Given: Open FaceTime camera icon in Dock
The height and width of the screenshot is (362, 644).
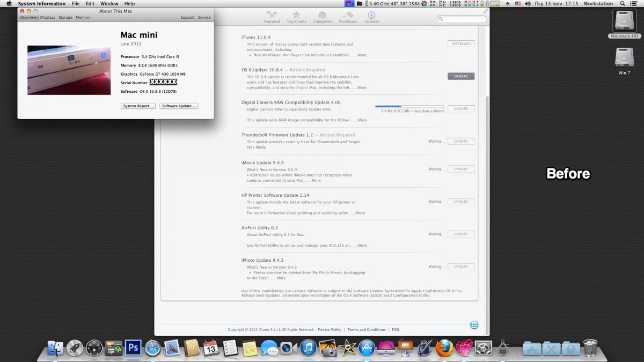Looking at the screenshot, I should coord(288,348).
